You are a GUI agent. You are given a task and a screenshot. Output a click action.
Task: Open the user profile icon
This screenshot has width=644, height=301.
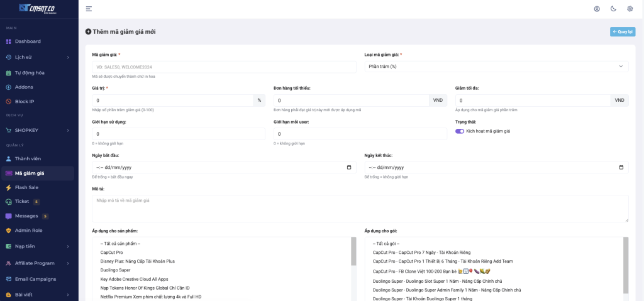pyautogui.click(x=597, y=9)
